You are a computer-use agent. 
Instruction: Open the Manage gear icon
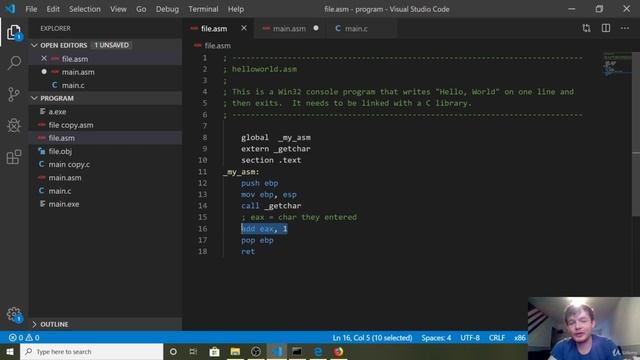(x=14, y=314)
